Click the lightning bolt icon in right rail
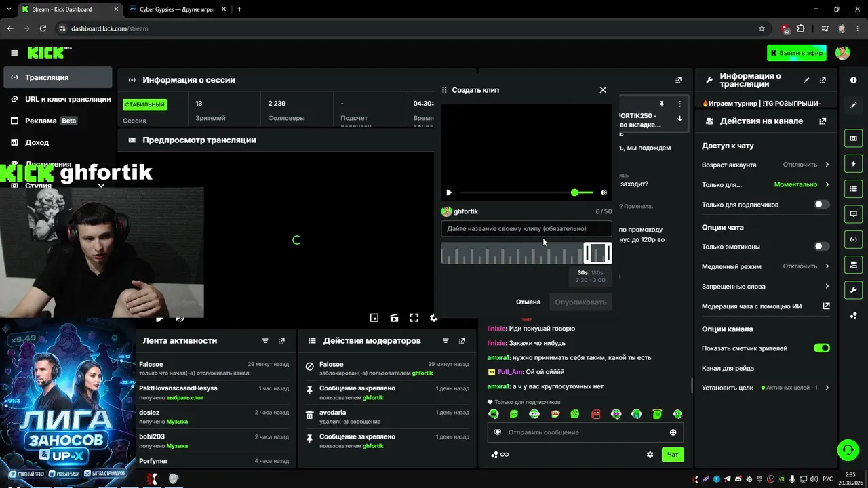Screen dimensions: 868x488 click(x=853, y=163)
